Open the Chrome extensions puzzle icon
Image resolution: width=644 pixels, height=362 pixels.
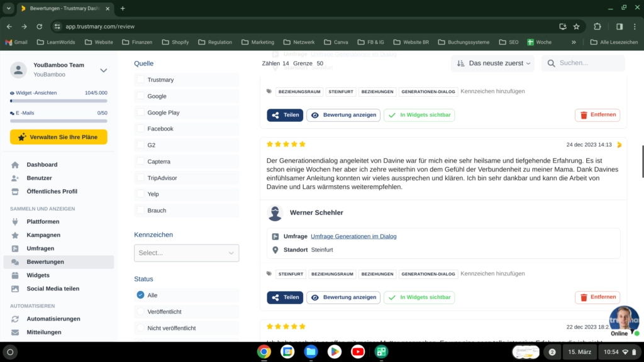(x=597, y=26)
